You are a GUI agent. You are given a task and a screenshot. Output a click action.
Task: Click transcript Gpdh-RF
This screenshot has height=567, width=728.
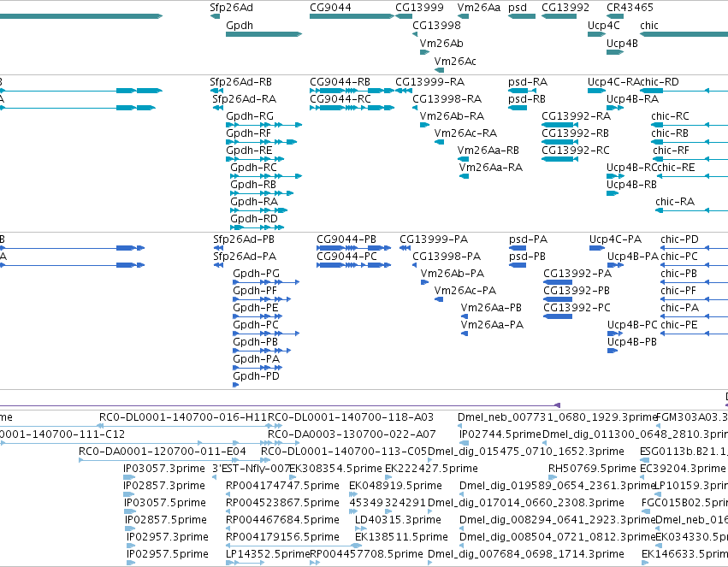[248, 133]
